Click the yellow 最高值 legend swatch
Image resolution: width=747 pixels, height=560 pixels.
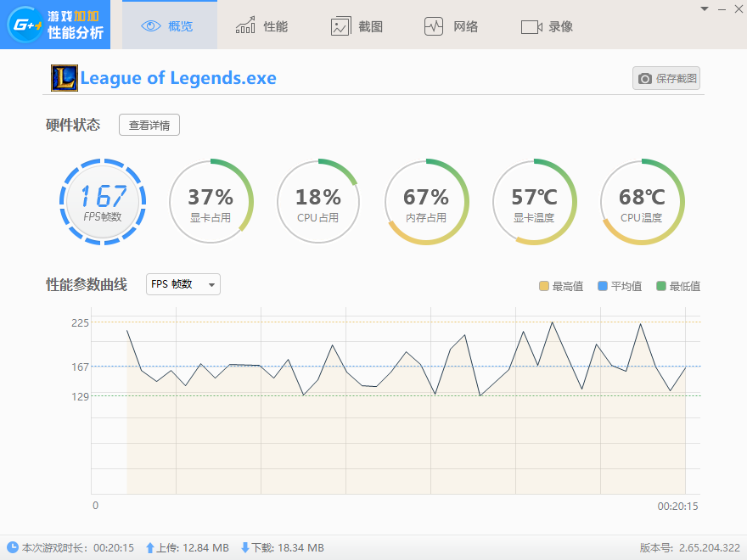coord(543,286)
